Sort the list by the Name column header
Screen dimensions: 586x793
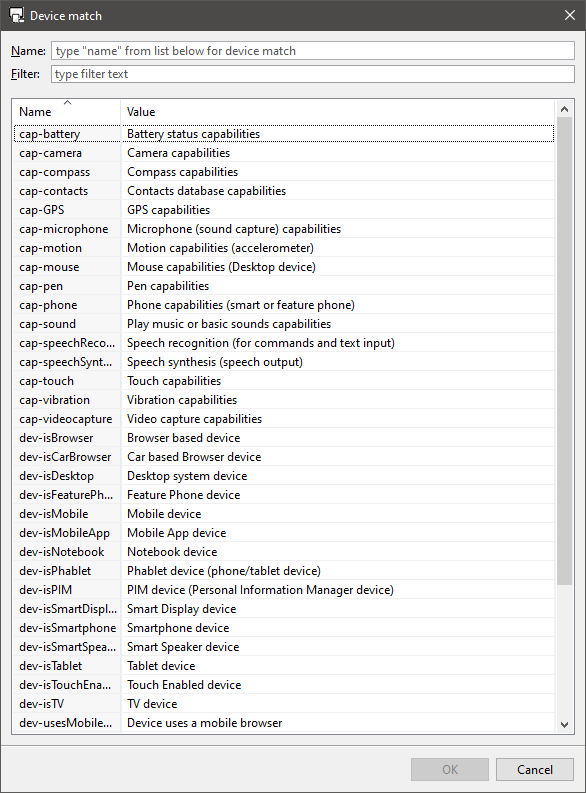[x=67, y=111]
